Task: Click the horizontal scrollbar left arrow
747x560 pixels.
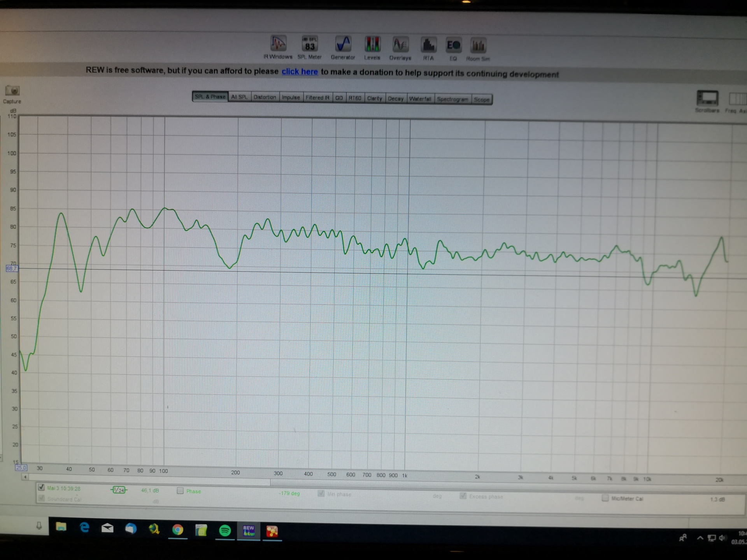Action: (25, 477)
